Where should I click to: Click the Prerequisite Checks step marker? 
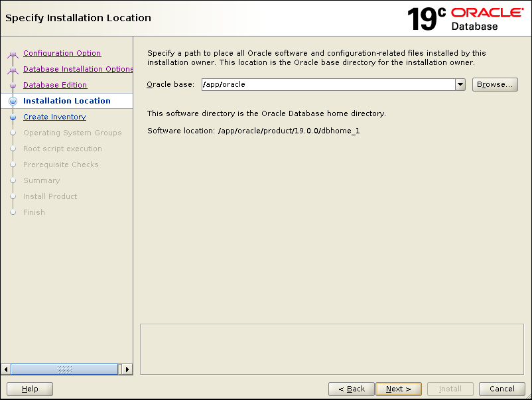13,165
